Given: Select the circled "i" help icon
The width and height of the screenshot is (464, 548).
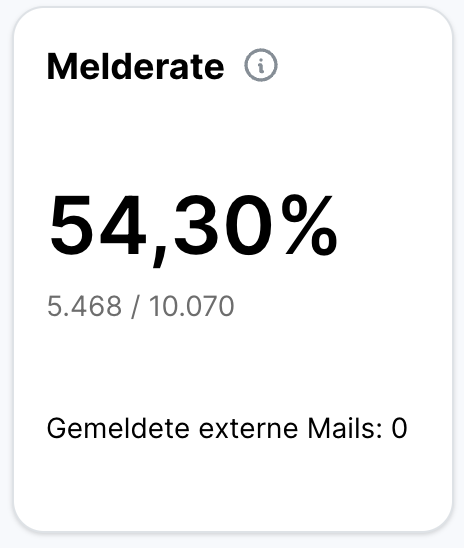Looking at the screenshot, I should [x=261, y=65].
